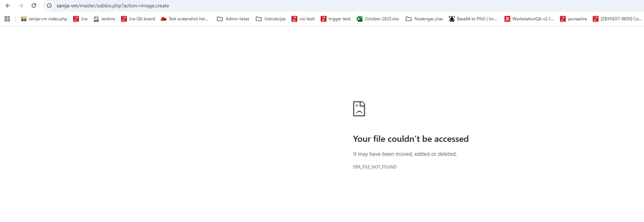Open WorkstationQA-v2.1 bookmark
Screen dimensions: 644x222
point(529,19)
